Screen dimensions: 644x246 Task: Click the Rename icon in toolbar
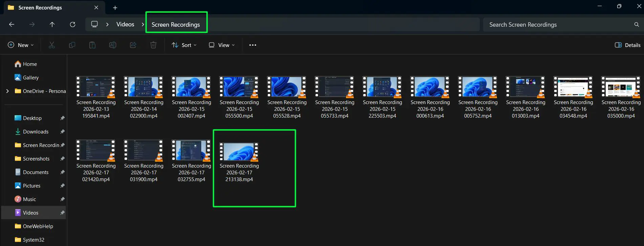point(113,45)
